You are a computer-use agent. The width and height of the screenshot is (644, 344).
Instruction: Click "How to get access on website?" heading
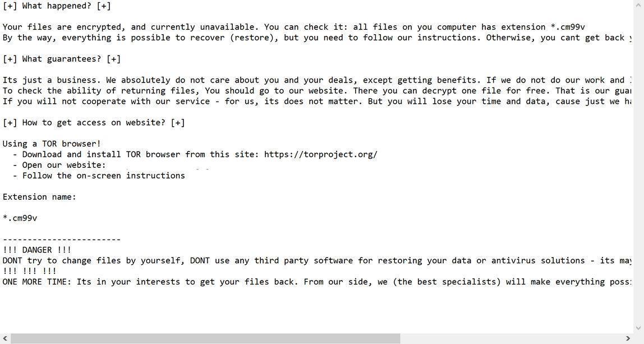94,122
